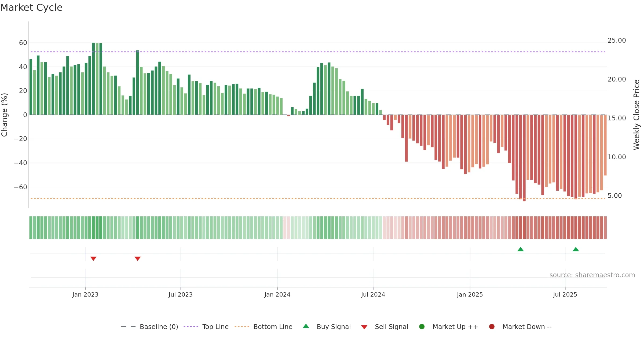Viewport: 644px width, 362px height.
Task: Select the buy signal marker after Jul 2025
Action: [576, 249]
